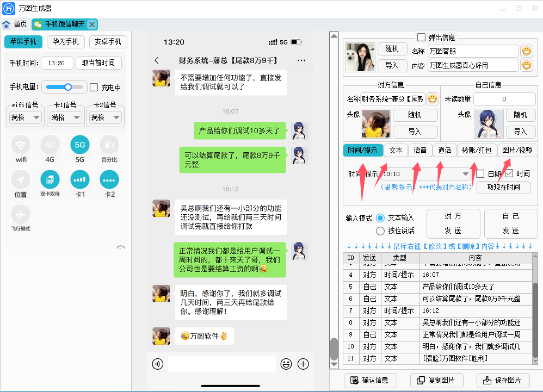The width and height of the screenshot is (543, 392).
Task: Click the 确认信息 button
Action: (370, 380)
